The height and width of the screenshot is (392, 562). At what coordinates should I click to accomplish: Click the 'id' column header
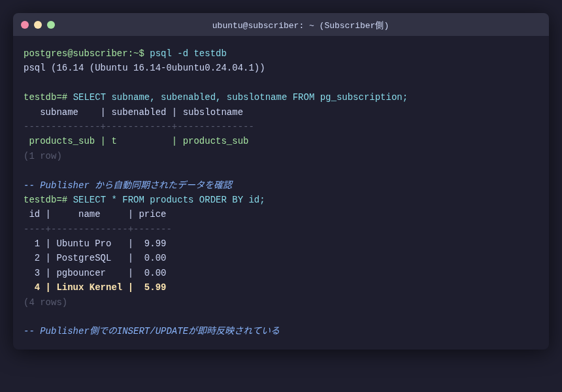click(35, 214)
